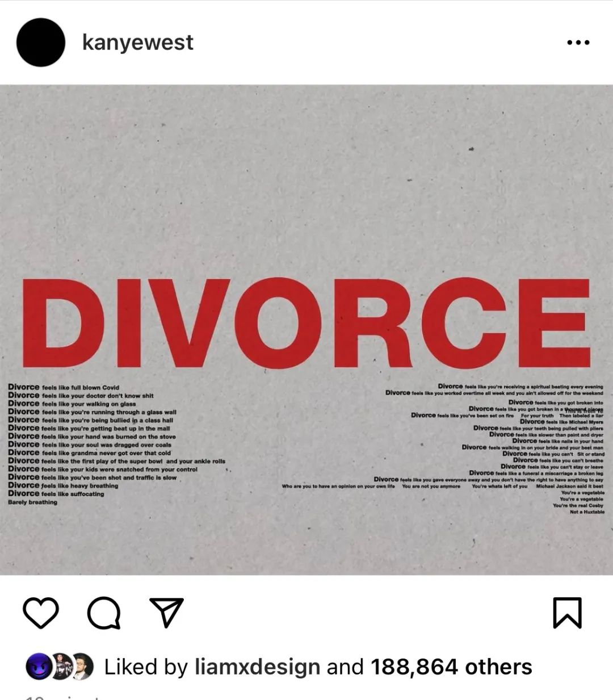
Task: Share post using paper plane icon
Action: tap(166, 612)
